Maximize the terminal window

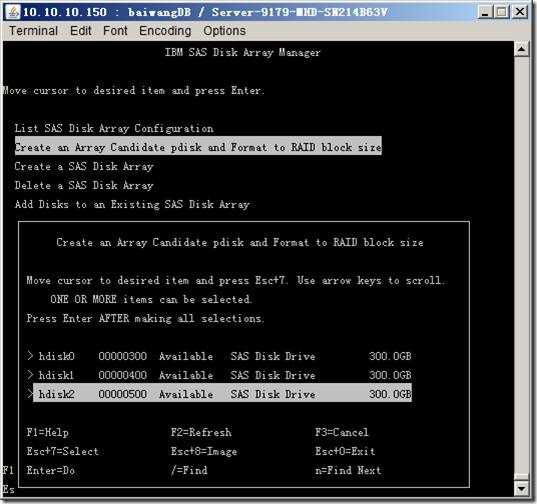[502, 12]
